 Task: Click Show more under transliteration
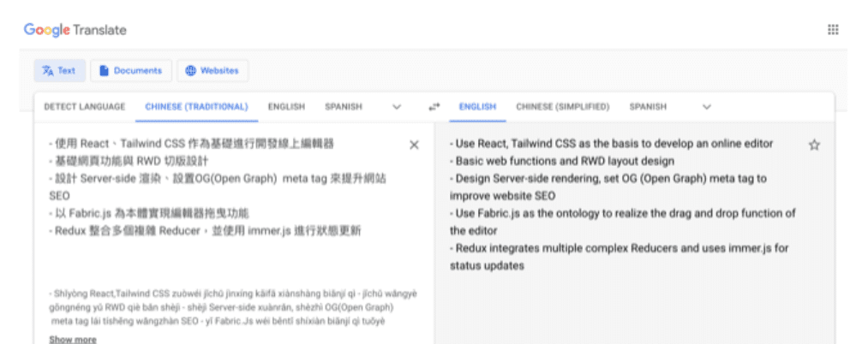(73, 340)
